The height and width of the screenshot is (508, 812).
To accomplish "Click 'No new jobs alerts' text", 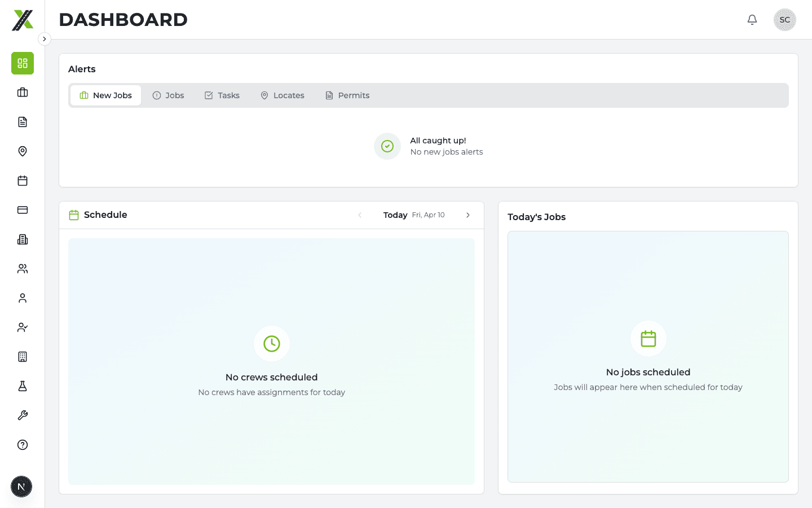I will [447, 152].
